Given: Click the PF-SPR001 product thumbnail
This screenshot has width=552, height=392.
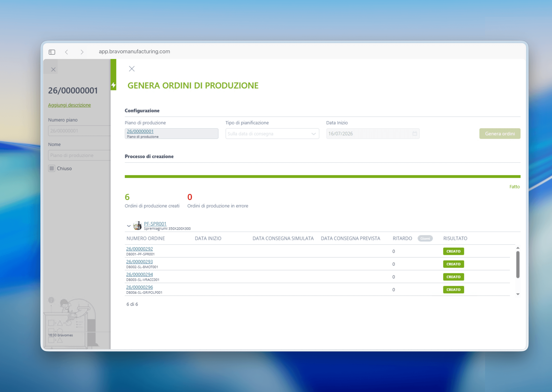Looking at the screenshot, I should coord(137,226).
